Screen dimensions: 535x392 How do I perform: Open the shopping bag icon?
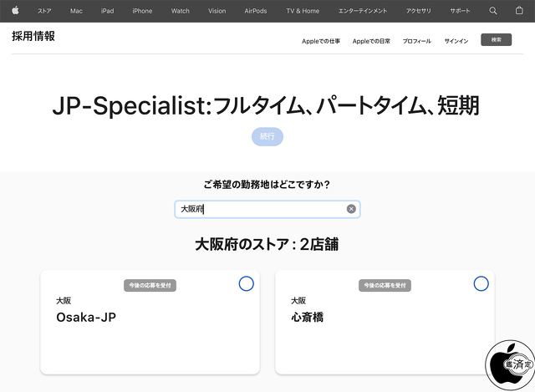click(x=519, y=11)
